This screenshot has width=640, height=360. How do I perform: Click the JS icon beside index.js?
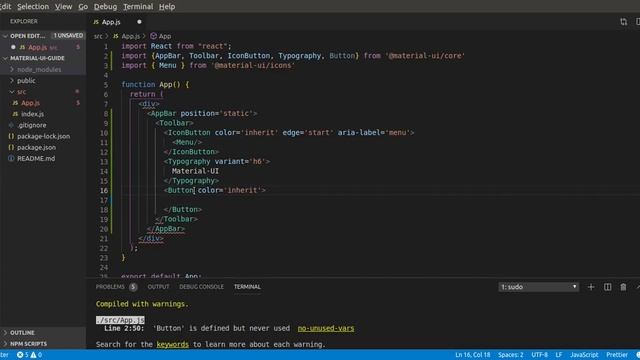click(x=15, y=114)
